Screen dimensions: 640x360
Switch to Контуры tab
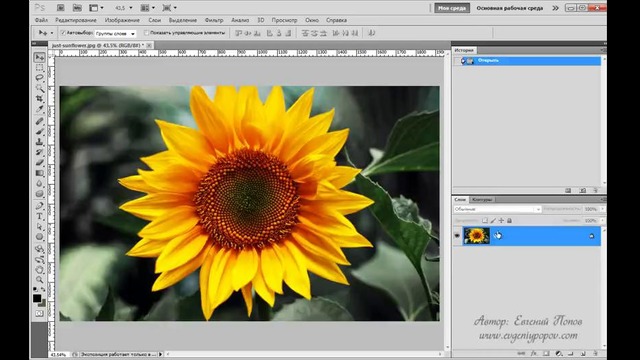point(482,200)
